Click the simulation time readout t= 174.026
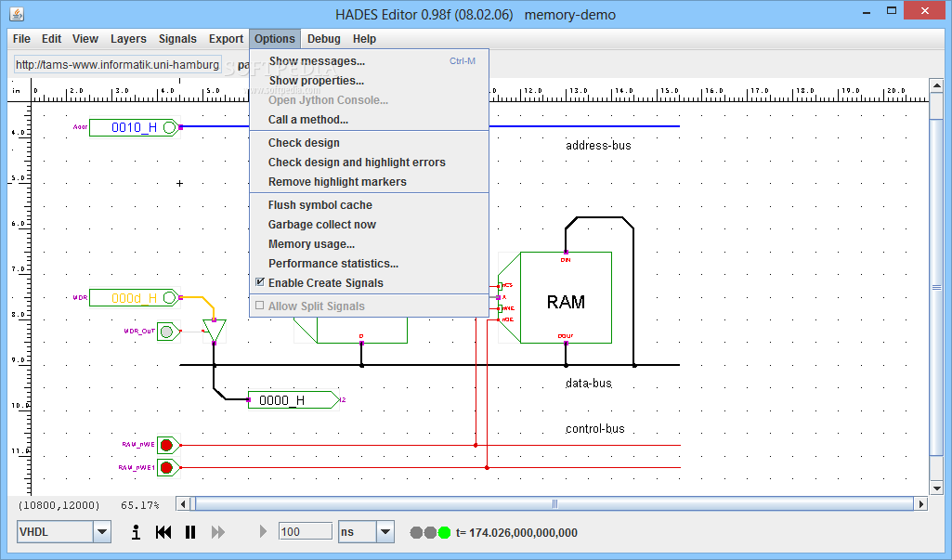 click(x=516, y=533)
